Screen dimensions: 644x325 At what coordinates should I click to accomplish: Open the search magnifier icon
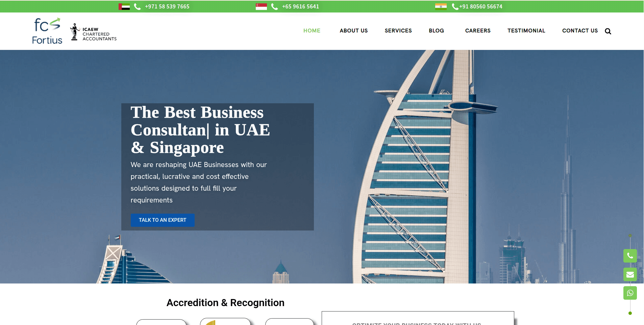click(608, 31)
